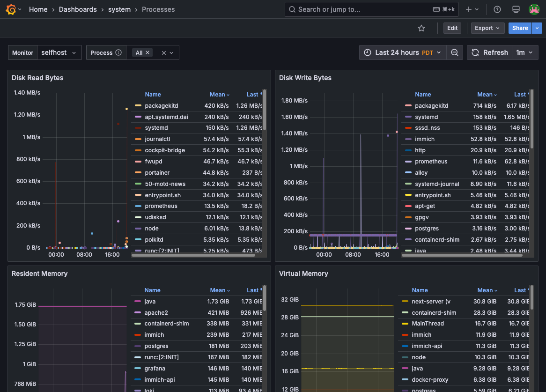Open the Last 24 hours time picker
Screen dimensions: 546x392
click(403, 52)
